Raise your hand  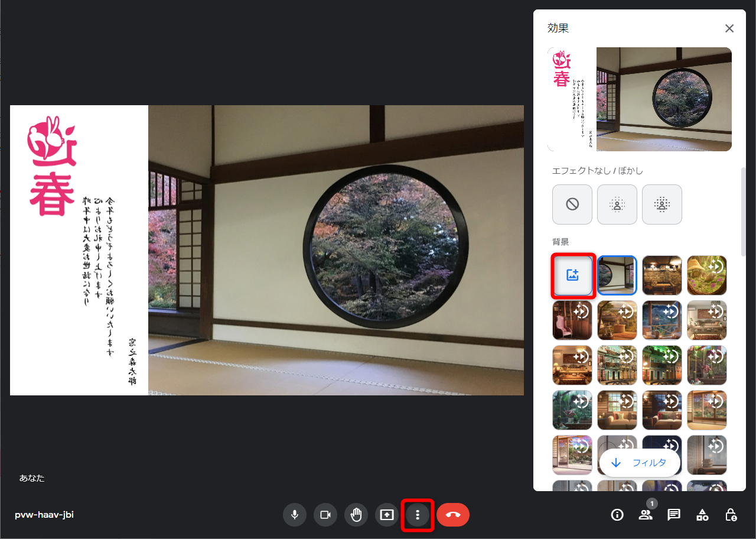[x=356, y=515]
